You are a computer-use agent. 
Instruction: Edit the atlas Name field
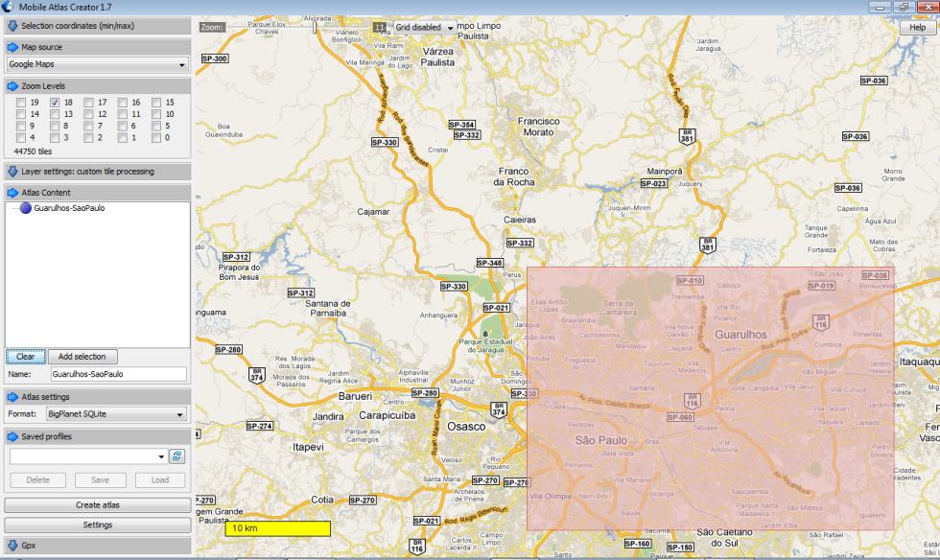coord(119,374)
